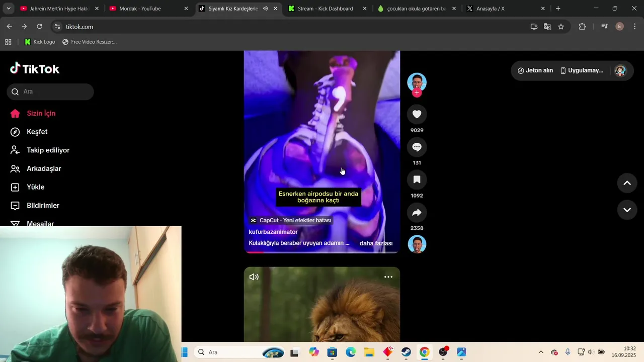Open tab search dropdown arrow
This screenshot has width=644, height=362.
click(x=9, y=9)
